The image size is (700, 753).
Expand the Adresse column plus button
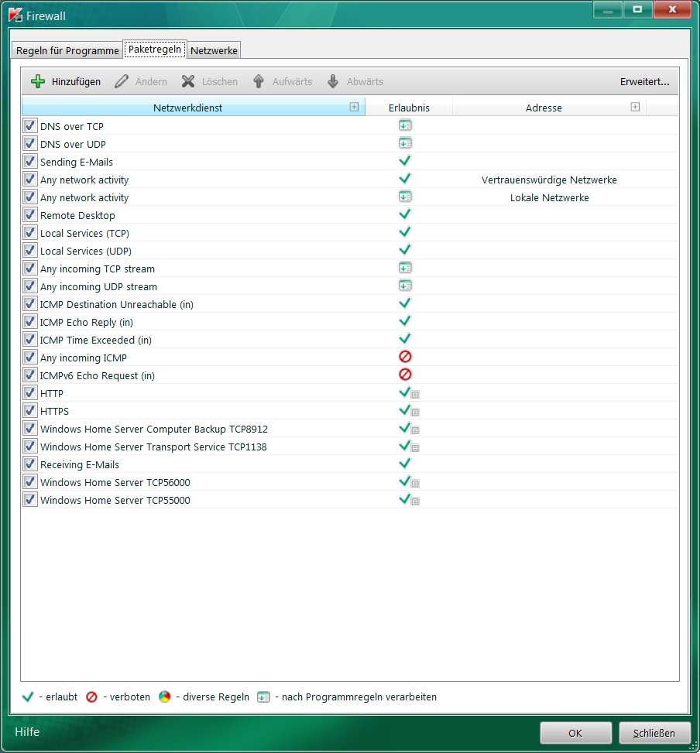tap(635, 107)
